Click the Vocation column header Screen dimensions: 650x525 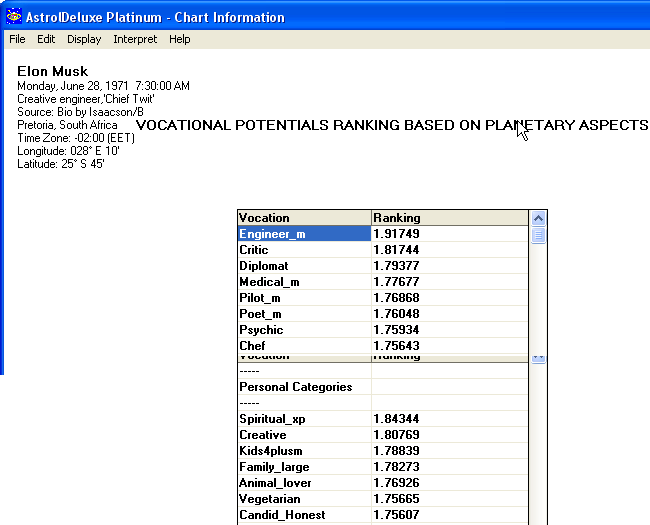pos(305,218)
